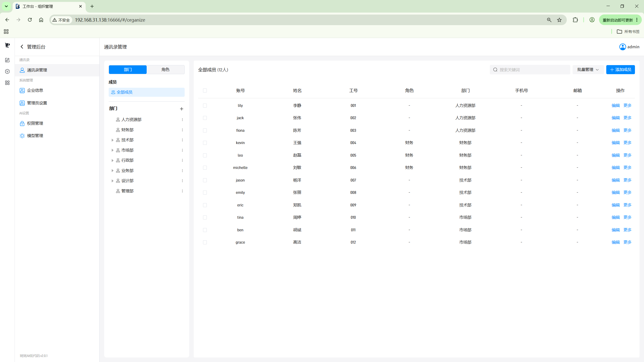Image resolution: width=644 pixels, height=362 pixels.
Task: Click the 添加成员 button
Action: click(620, 70)
